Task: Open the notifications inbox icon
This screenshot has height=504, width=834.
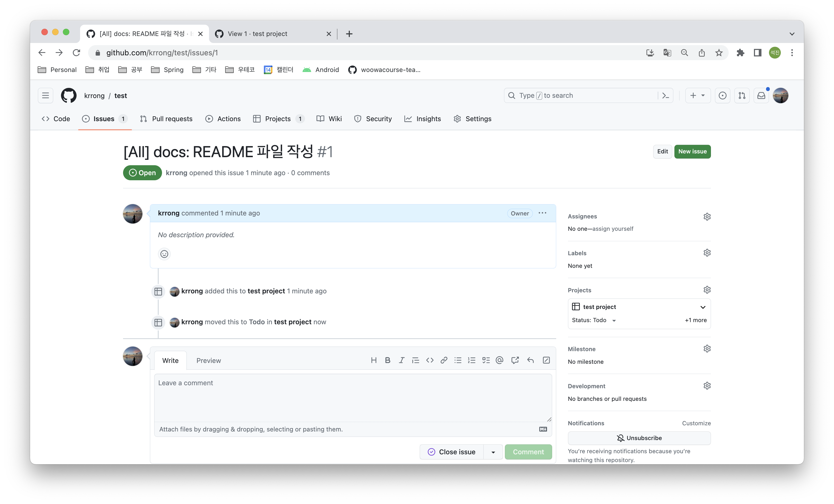Action: click(x=761, y=95)
